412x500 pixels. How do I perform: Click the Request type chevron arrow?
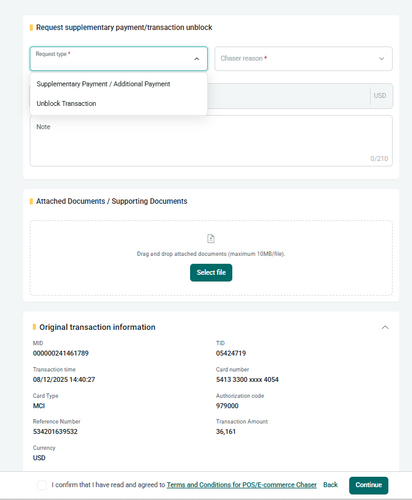tap(197, 59)
